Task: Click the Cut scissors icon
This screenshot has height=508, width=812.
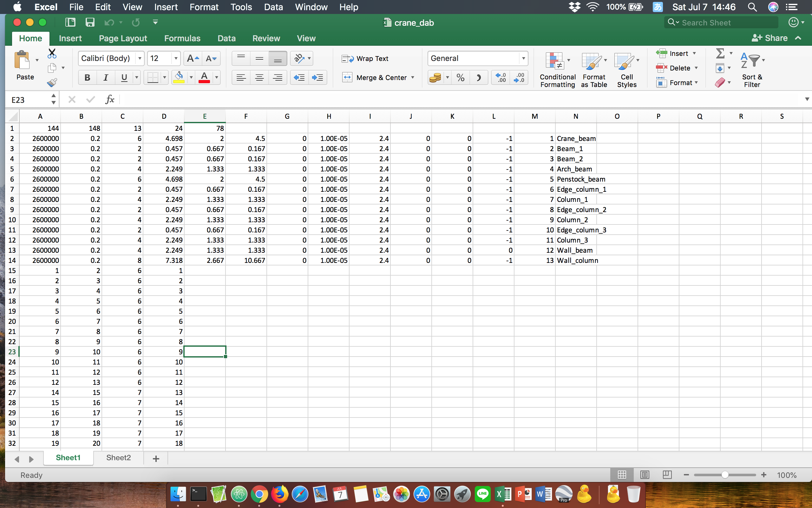Action: [52, 53]
